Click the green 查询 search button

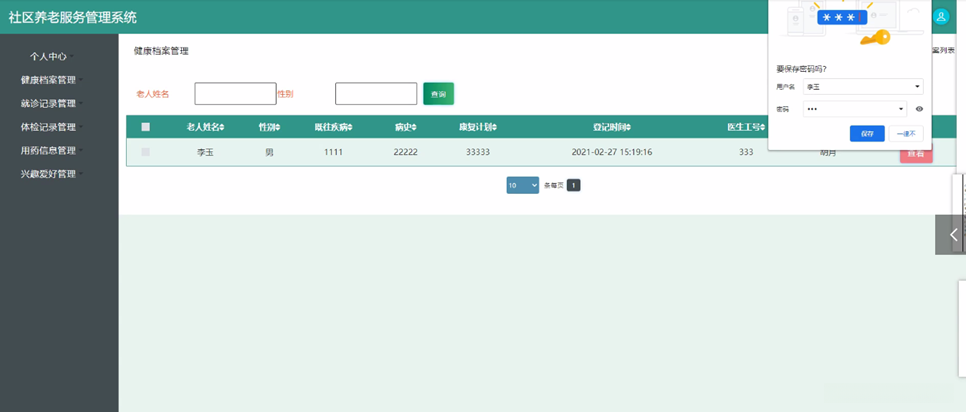click(439, 94)
